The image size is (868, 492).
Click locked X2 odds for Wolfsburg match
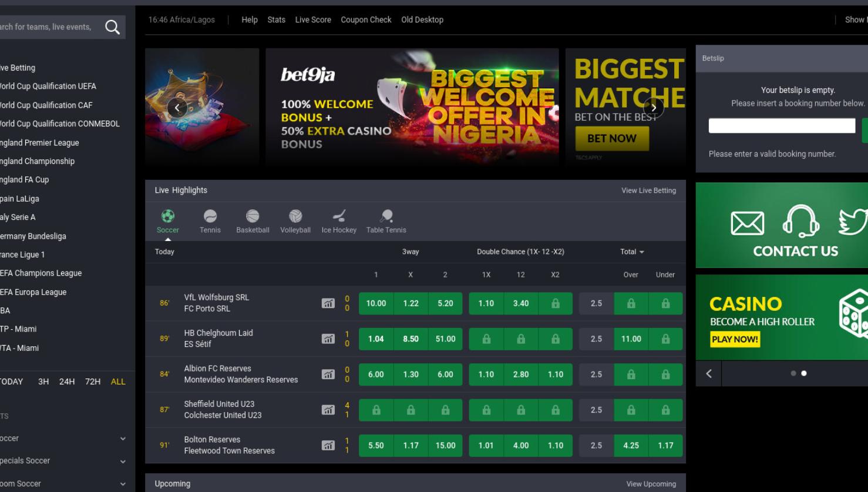point(556,303)
